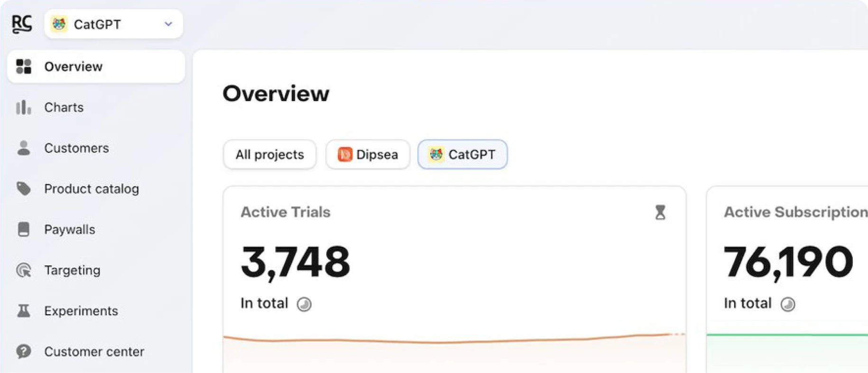Click the CatGPT icon in project filter chip
Image resolution: width=868 pixels, height=373 pixels.
tap(436, 154)
